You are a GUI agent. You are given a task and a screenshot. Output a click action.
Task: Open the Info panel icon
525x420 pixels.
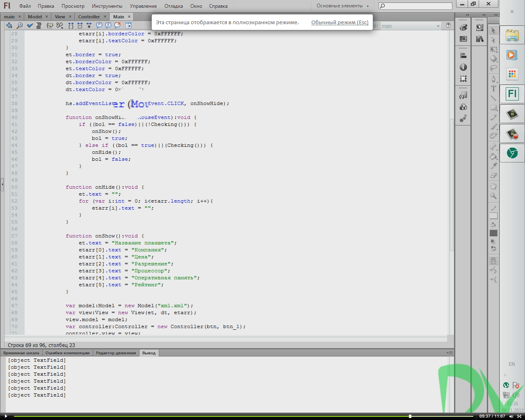coord(463,67)
